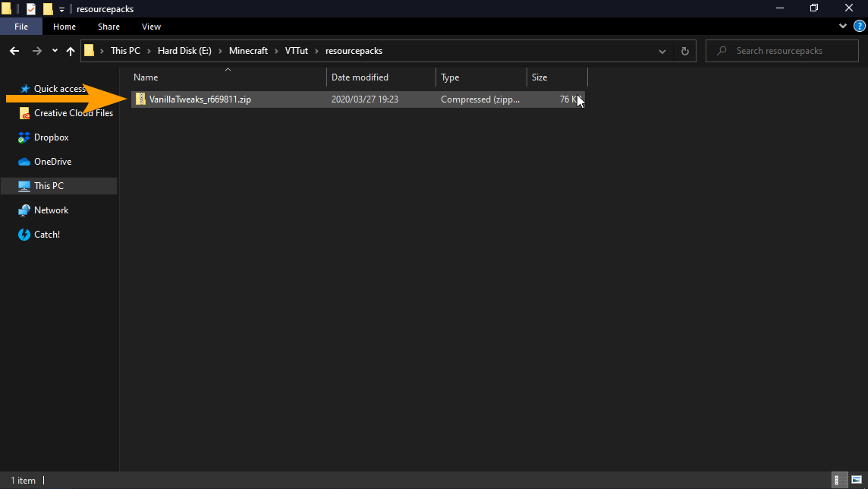The height and width of the screenshot is (489, 868).
Task: Select resourcepacks in the breadcrumb path
Action: tap(354, 51)
